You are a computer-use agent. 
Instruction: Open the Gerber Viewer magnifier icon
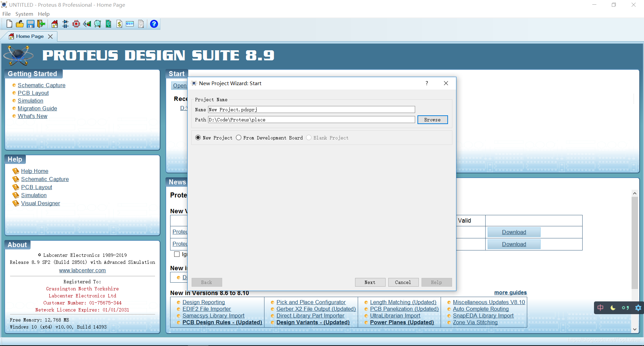(98, 24)
